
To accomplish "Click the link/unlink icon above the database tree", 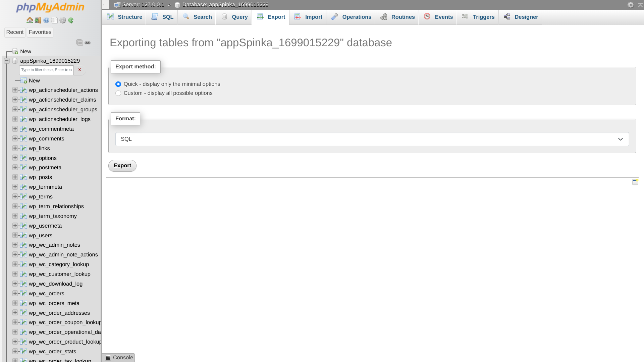I will 88,43.
